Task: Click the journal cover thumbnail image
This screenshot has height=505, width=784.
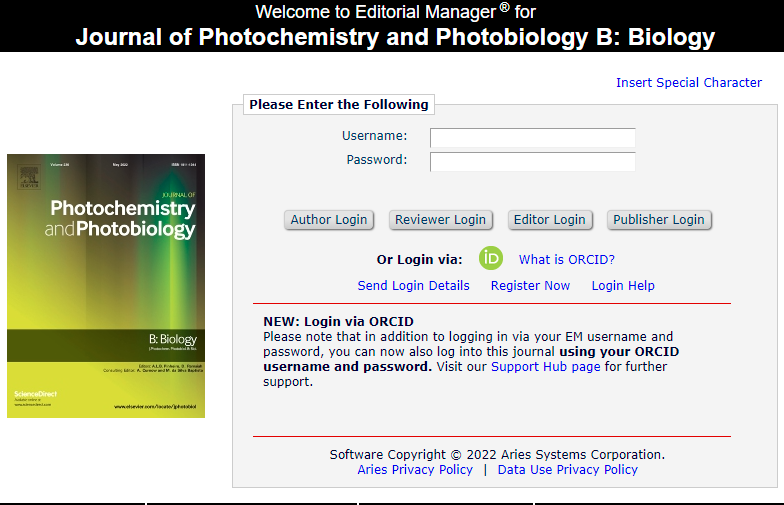Action: 106,285
